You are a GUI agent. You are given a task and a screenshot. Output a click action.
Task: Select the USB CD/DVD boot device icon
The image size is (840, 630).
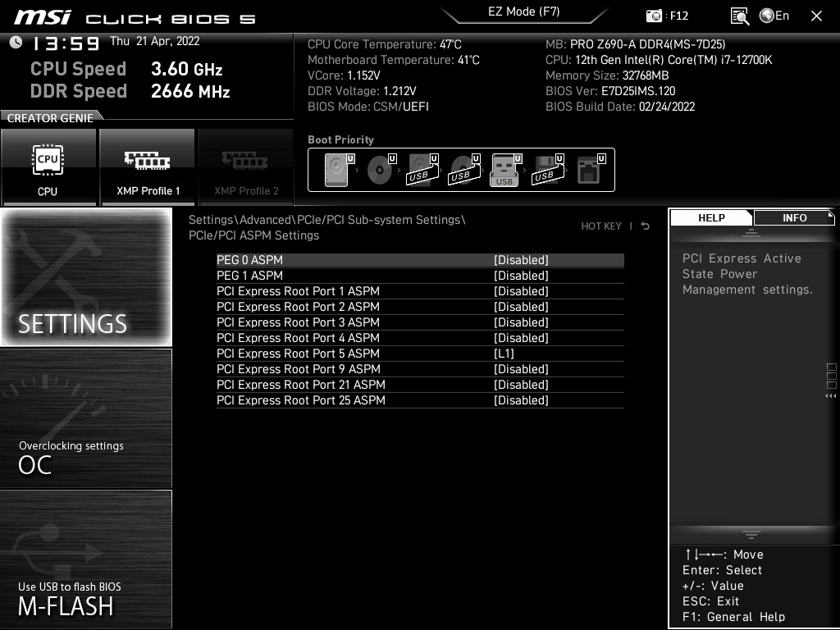464,170
